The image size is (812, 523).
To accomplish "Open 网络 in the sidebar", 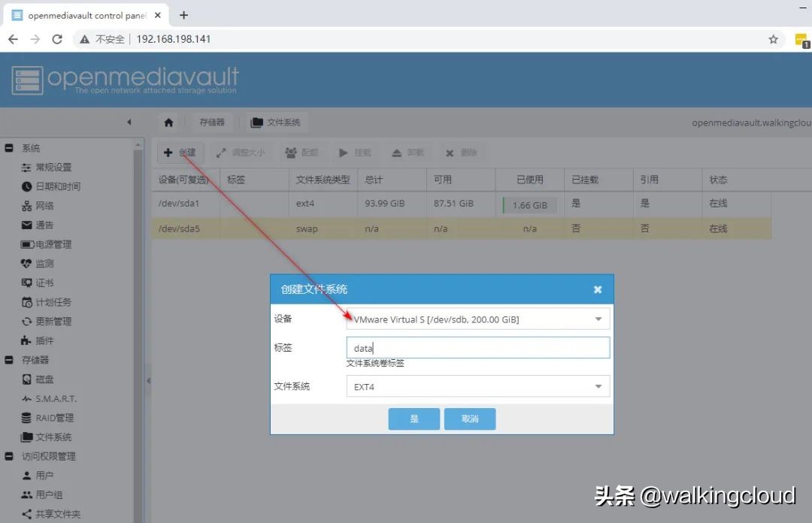I will click(38, 206).
